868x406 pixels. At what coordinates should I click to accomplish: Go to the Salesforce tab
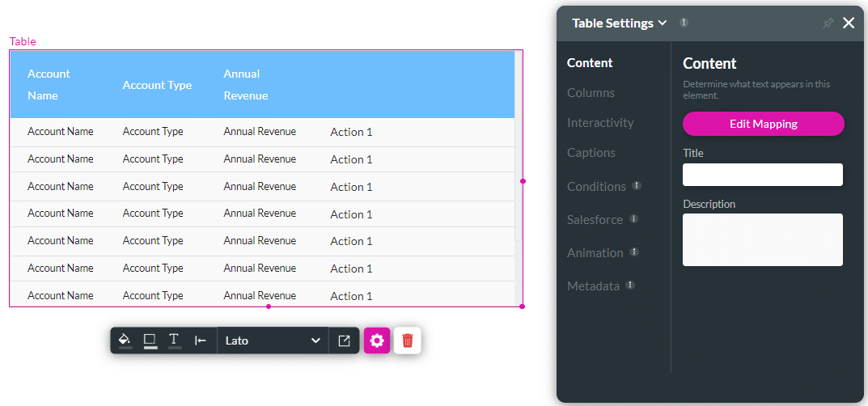[595, 220]
